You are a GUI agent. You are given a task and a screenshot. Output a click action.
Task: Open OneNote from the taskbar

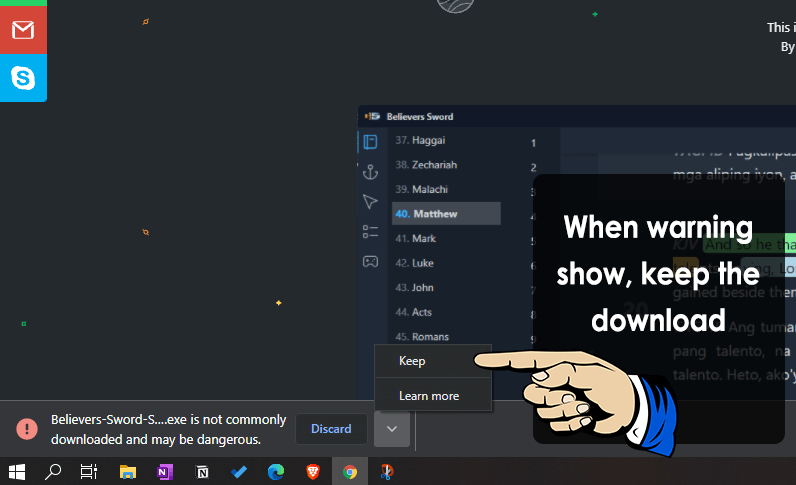tap(165, 472)
